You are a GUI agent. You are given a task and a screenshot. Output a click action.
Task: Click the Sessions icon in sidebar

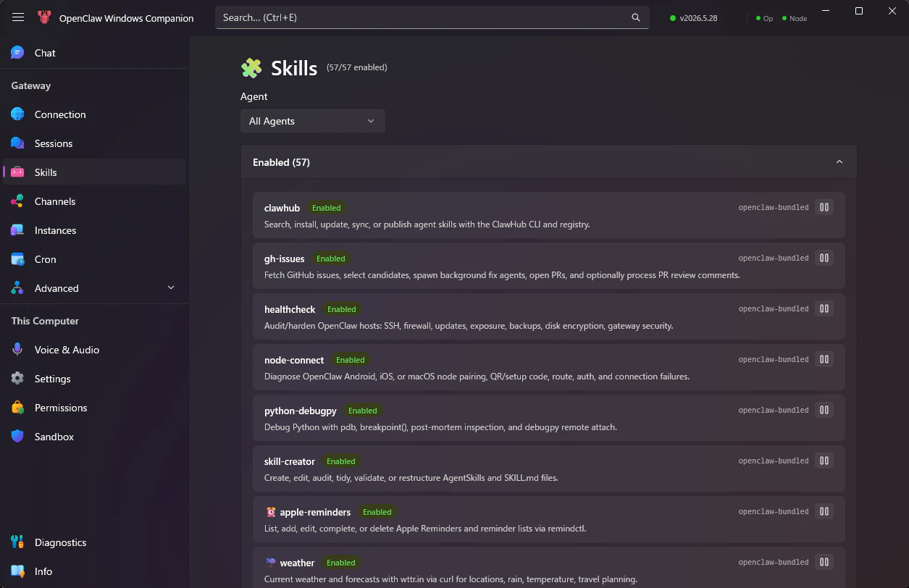(x=17, y=143)
